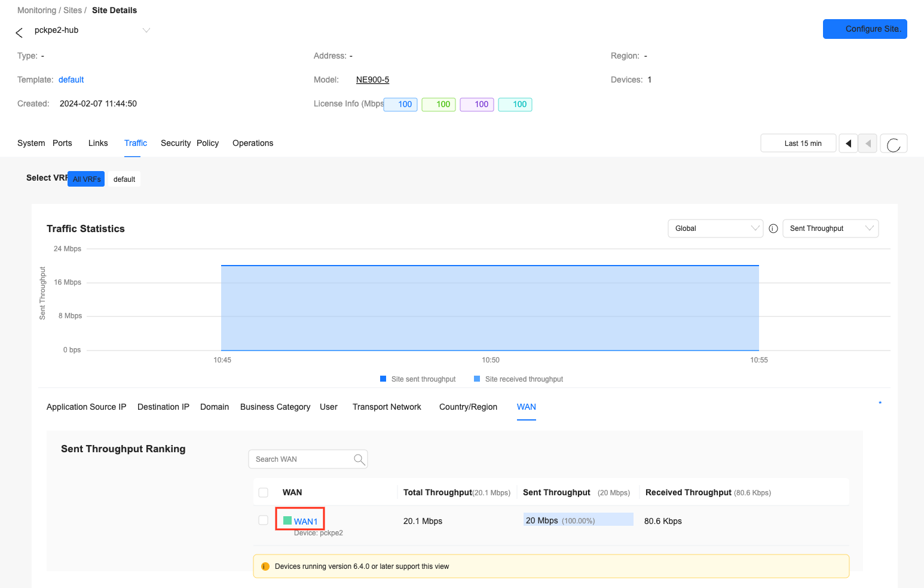
Task: Select the Traffic tab
Action: tap(136, 143)
